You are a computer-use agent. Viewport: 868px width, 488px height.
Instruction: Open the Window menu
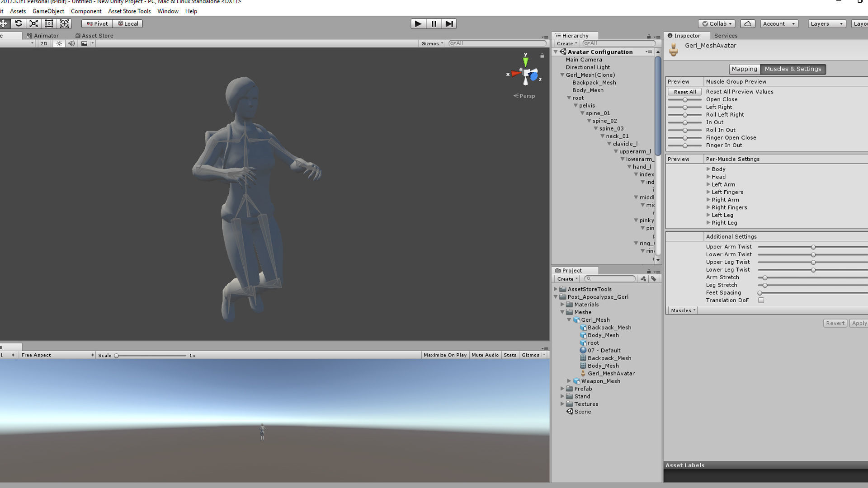168,11
